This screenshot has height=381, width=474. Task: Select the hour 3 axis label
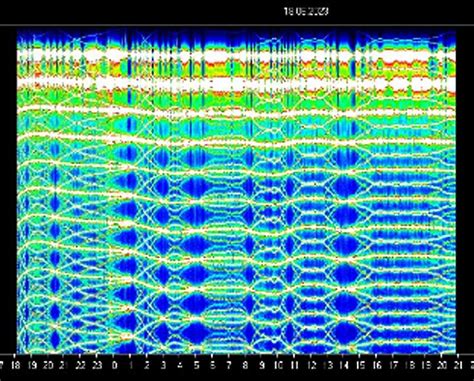(x=163, y=366)
